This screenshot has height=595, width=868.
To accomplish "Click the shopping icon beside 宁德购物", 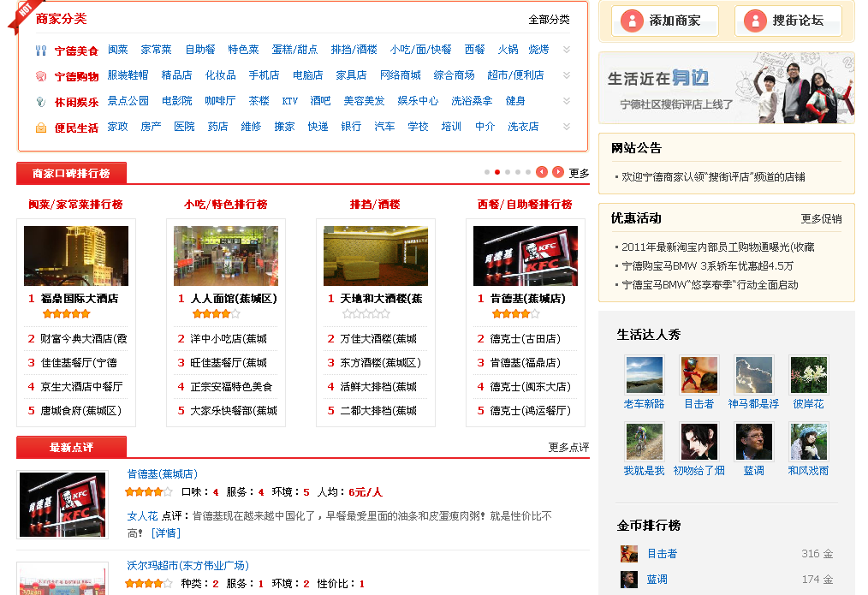I will click(41, 76).
